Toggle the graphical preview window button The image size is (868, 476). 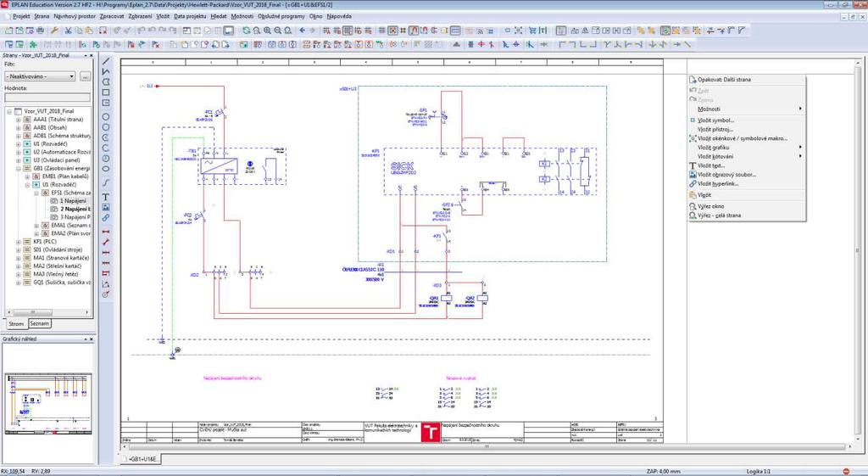tap(229, 31)
